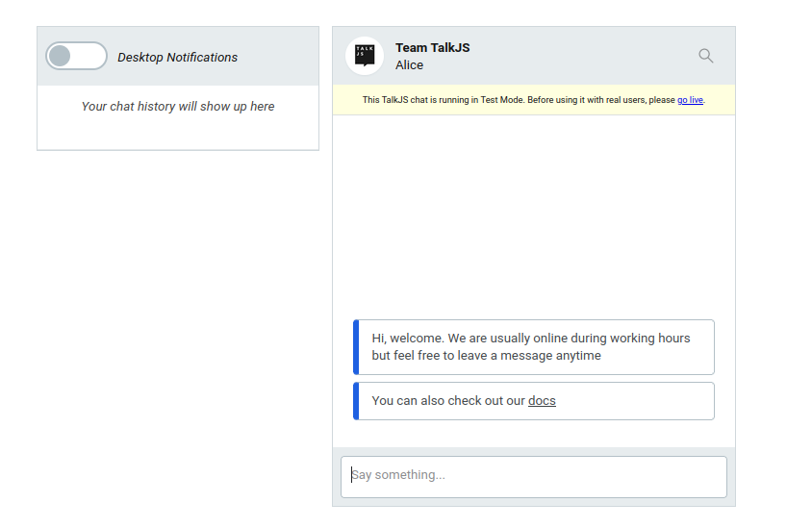Click the empty space below the chat history text
The height and width of the screenshot is (528, 812).
pos(178,133)
